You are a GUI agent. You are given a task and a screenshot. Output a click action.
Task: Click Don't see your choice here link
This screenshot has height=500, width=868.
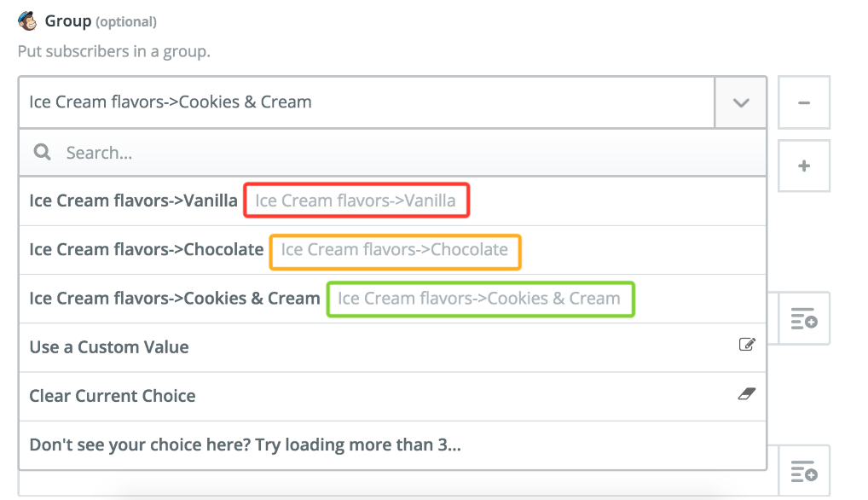[246, 445]
